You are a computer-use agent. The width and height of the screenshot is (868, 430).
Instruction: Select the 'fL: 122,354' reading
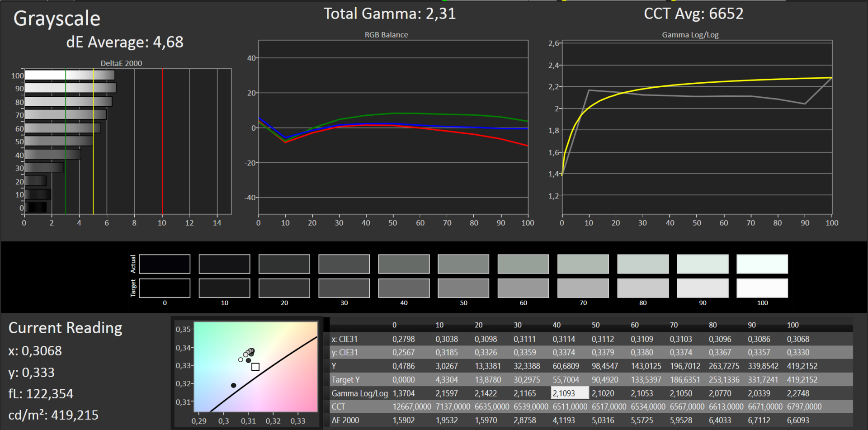pos(41,394)
